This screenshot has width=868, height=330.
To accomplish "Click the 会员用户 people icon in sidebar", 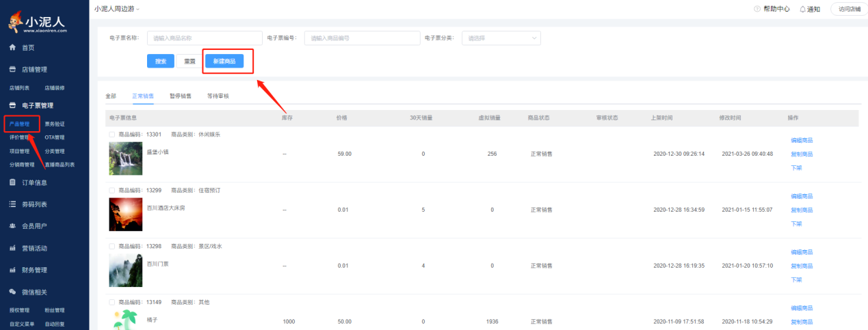I will 12,226.
